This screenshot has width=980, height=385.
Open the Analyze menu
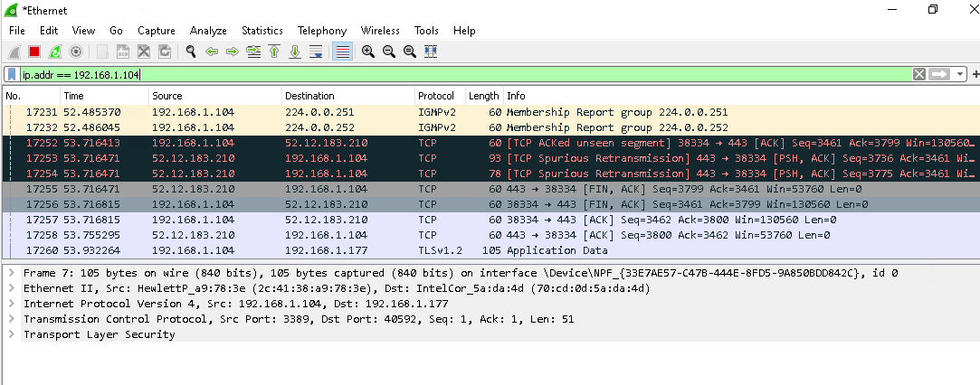tap(209, 31)
